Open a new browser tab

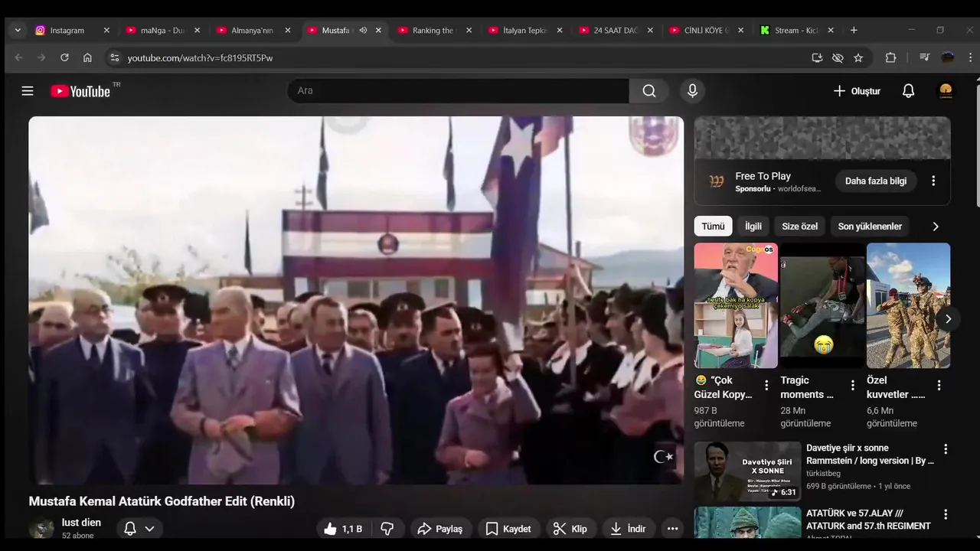pos(854,31)
